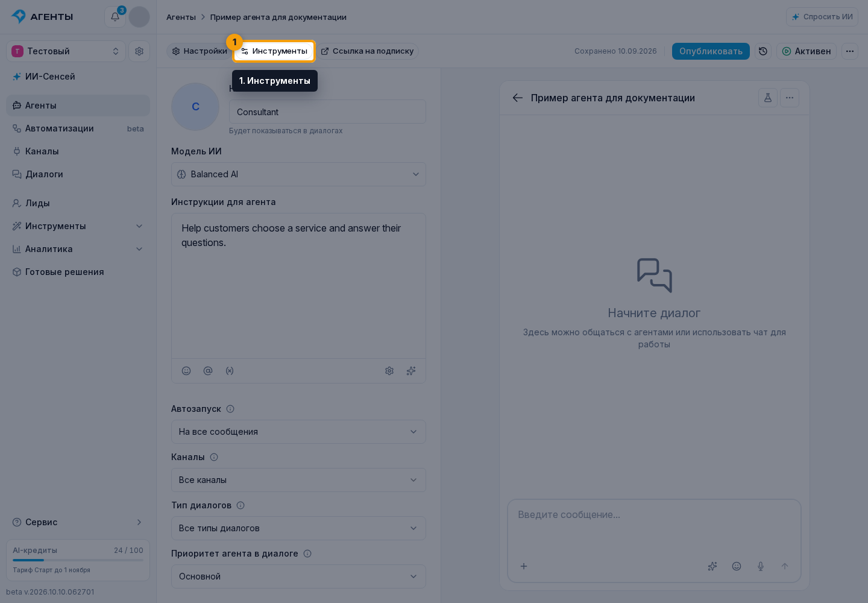This screenshot has width=868, height=603.
Task: Click the microphone icon in chat
Action: (x=761, y=566)
